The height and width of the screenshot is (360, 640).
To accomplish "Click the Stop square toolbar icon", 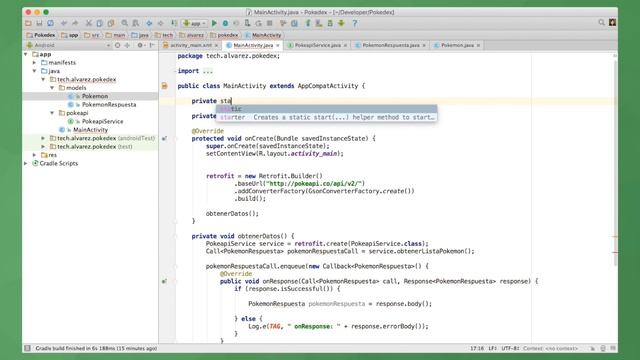I will pos(270,23).
